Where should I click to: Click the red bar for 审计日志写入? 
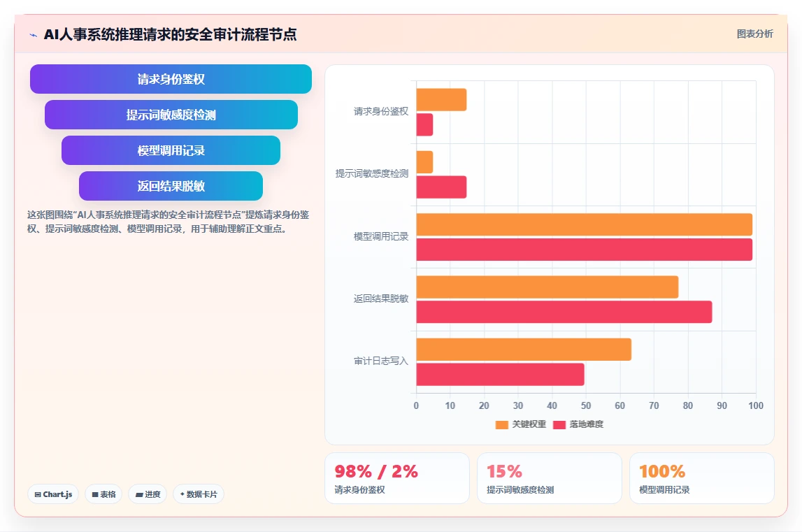pos(500,375)
